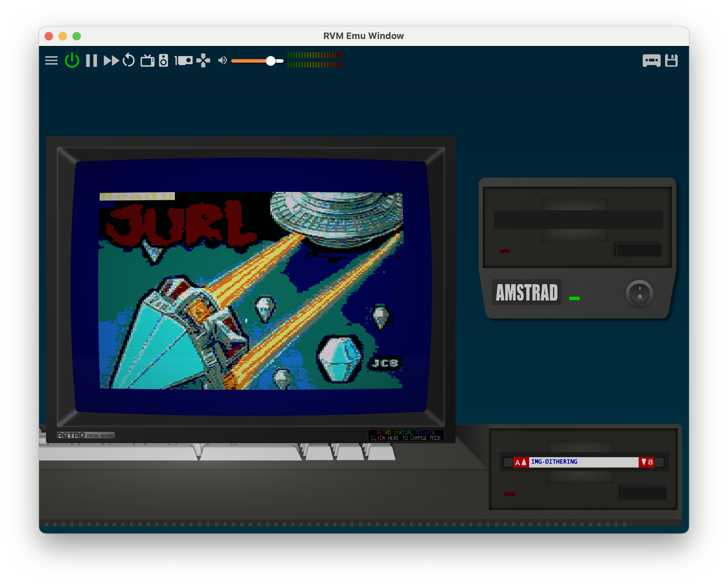Pause the emulation
This screenshot has width=728, height=585.
(92, 61)
